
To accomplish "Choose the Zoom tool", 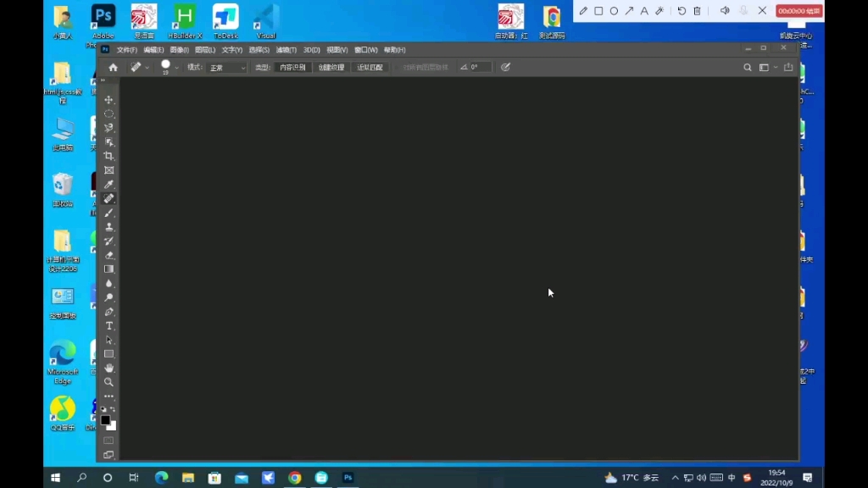I will [108, 381].
